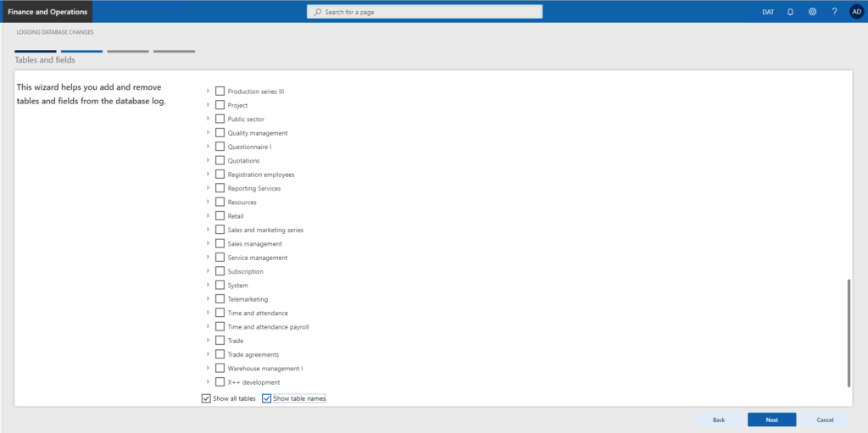Uncheck Show table names

(267, 398)
